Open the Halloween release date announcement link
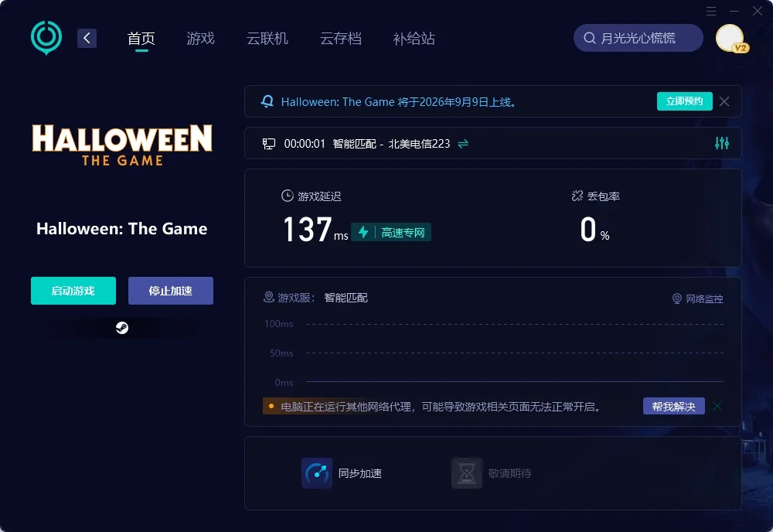The width and height of the screenshot is (773, 532). click(x=399, y=102)
